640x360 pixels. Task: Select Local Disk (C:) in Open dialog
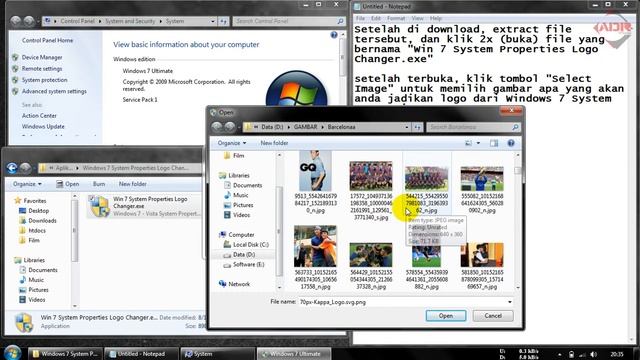246,244
